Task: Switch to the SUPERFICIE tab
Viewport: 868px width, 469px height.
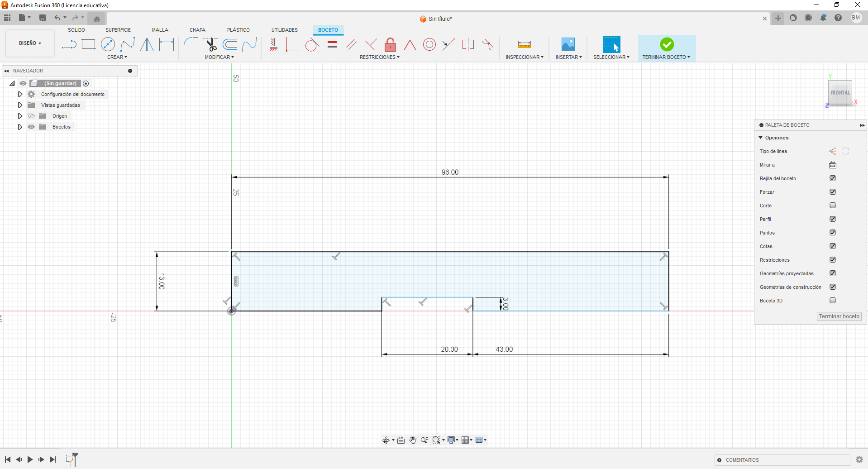Action: (118, 30)
